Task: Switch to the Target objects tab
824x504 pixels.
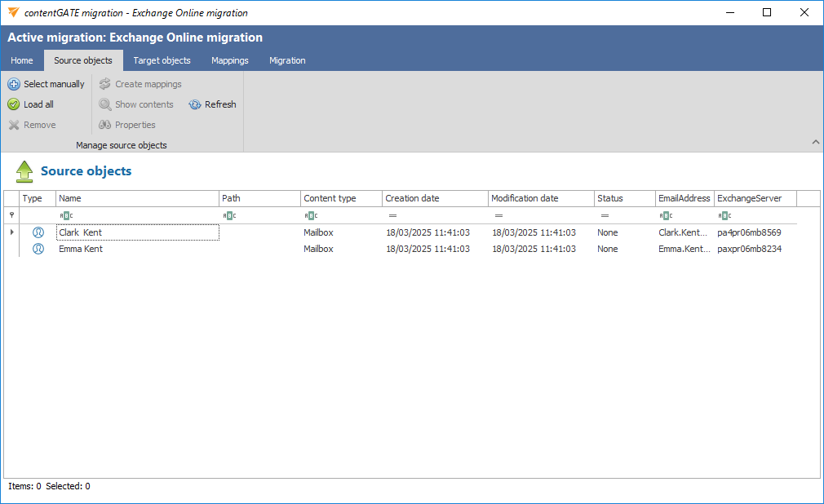Action: [162, 60]
